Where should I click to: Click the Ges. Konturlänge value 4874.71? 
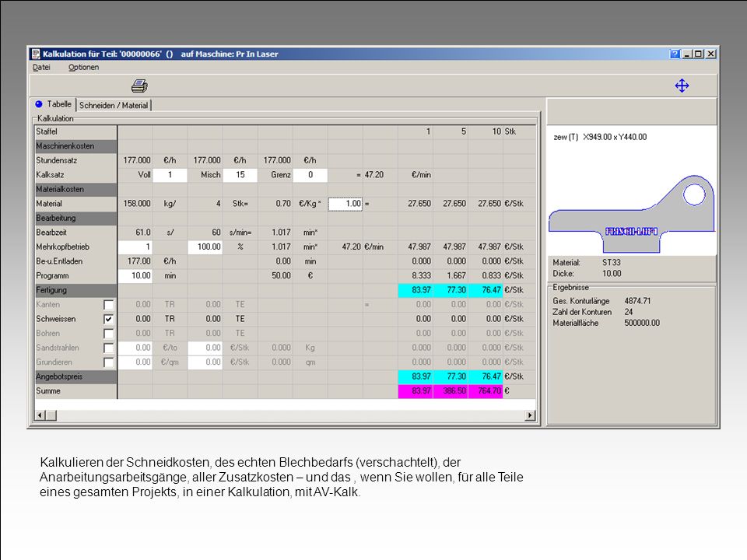(637, 301)
